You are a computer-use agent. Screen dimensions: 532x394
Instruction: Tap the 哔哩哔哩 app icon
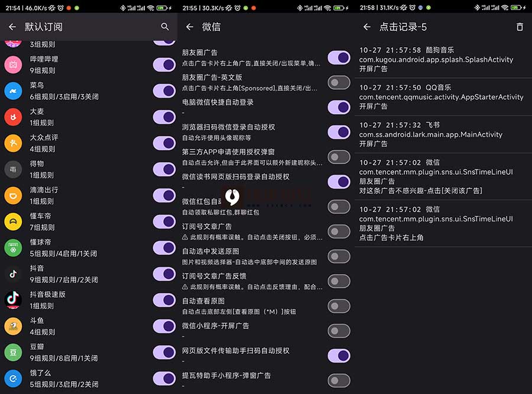click(13, 64)
